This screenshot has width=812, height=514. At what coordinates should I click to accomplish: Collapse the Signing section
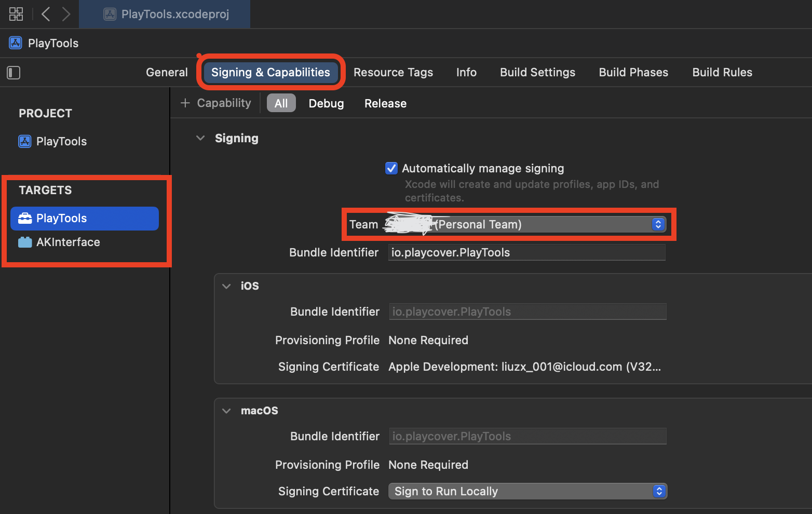200,138
